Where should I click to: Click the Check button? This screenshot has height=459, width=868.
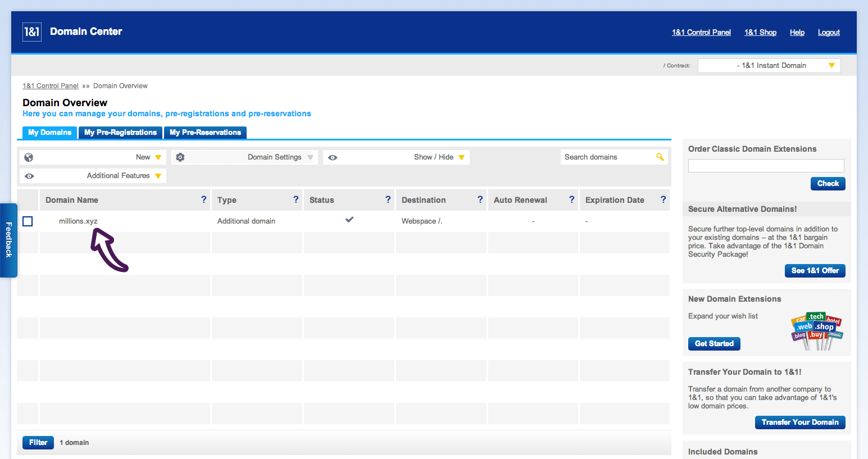[828, 184]
